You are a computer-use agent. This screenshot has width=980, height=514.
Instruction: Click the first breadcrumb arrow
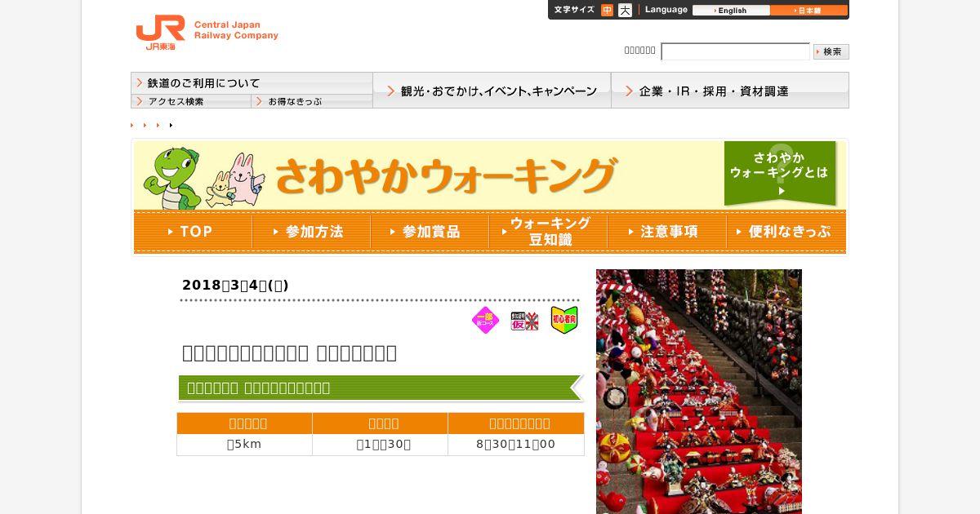(132, 125)
